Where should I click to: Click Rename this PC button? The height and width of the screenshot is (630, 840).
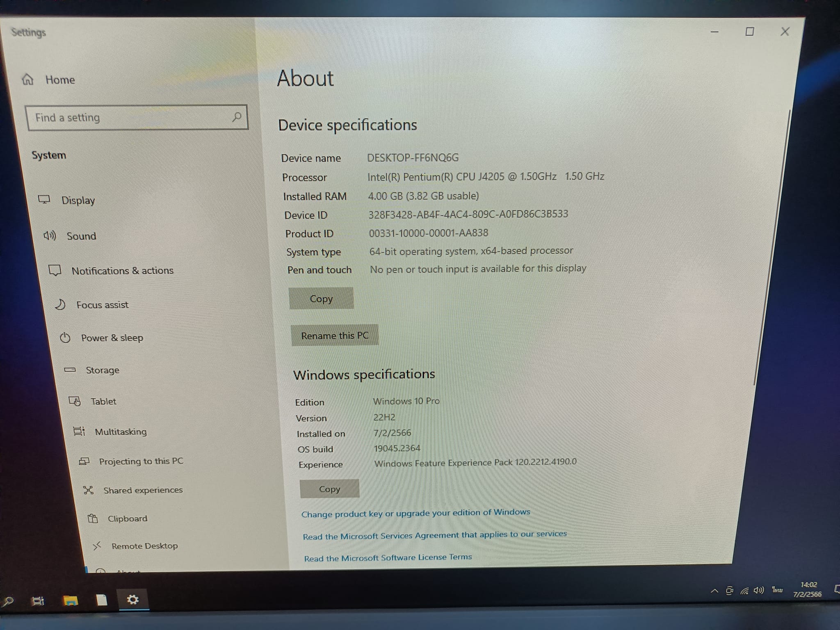335,335
